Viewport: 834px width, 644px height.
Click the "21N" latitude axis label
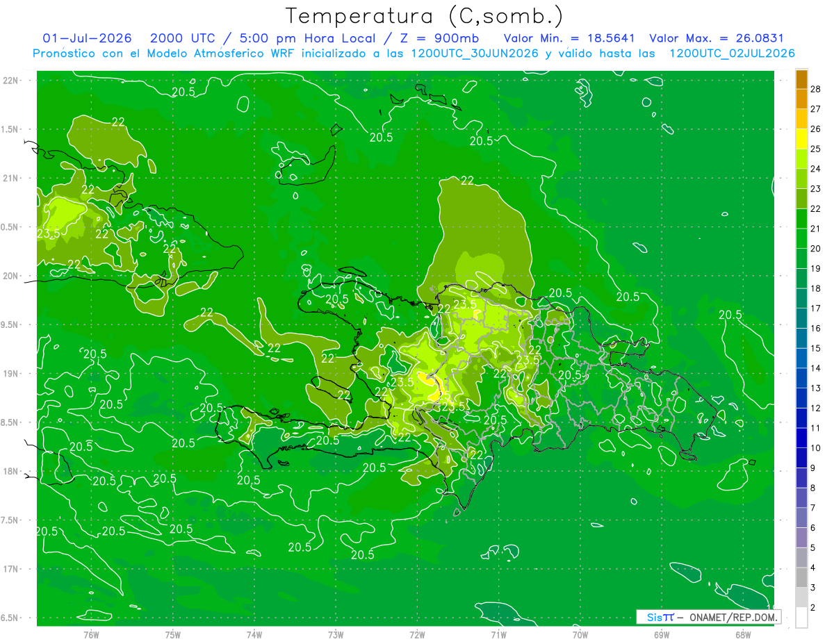pyautogui.click(x=11, y=178)
